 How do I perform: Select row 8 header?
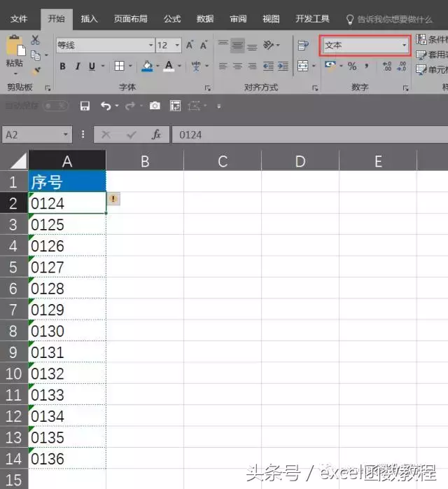[x=13, y=331]
